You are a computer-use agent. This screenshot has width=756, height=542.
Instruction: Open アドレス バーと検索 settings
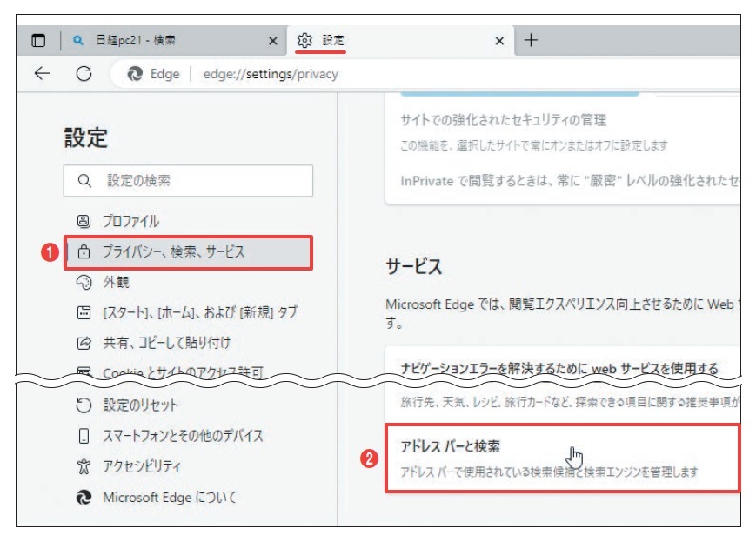pos(563,458)
